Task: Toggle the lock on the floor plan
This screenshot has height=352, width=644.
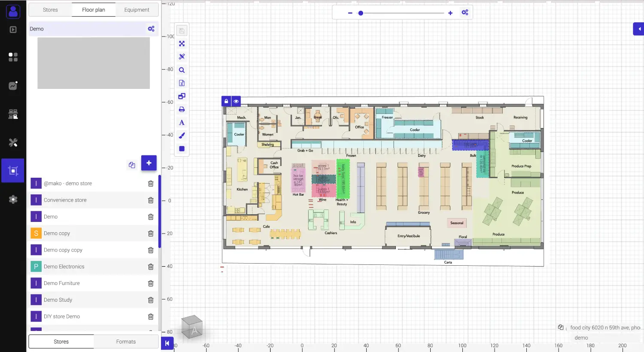Action: tap(226, 101)
